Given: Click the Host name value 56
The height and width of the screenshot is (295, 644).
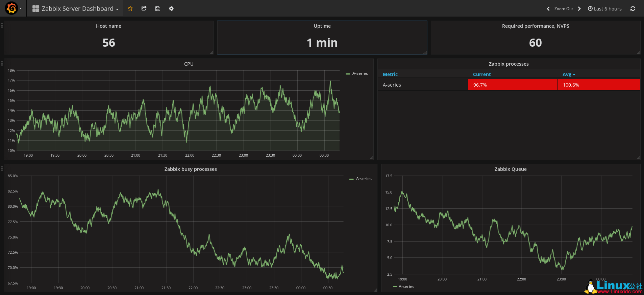Looking at the screenshot, I should 109,43.
